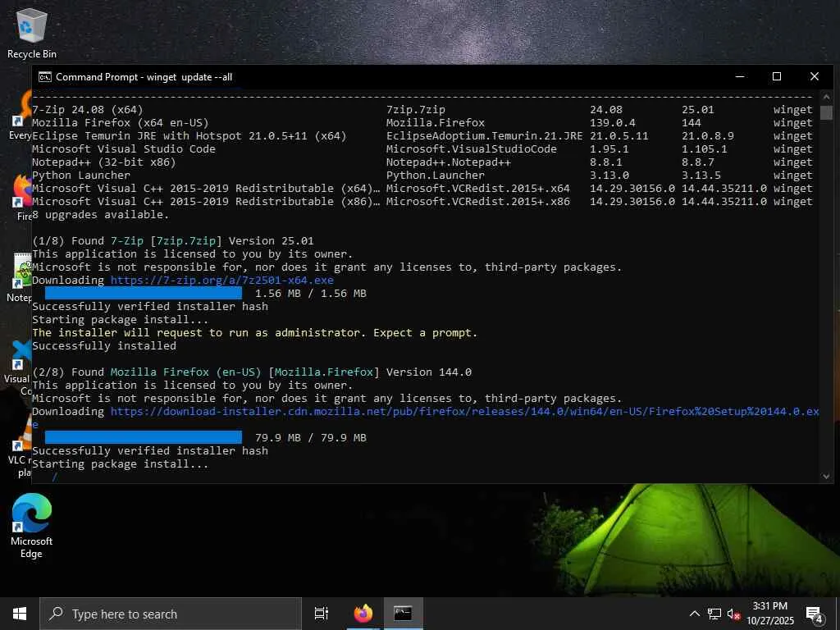The height and width of the screenshot is (630, 840).
Task: Switch to Firefox on the taskbar
Action: [363, 614]
